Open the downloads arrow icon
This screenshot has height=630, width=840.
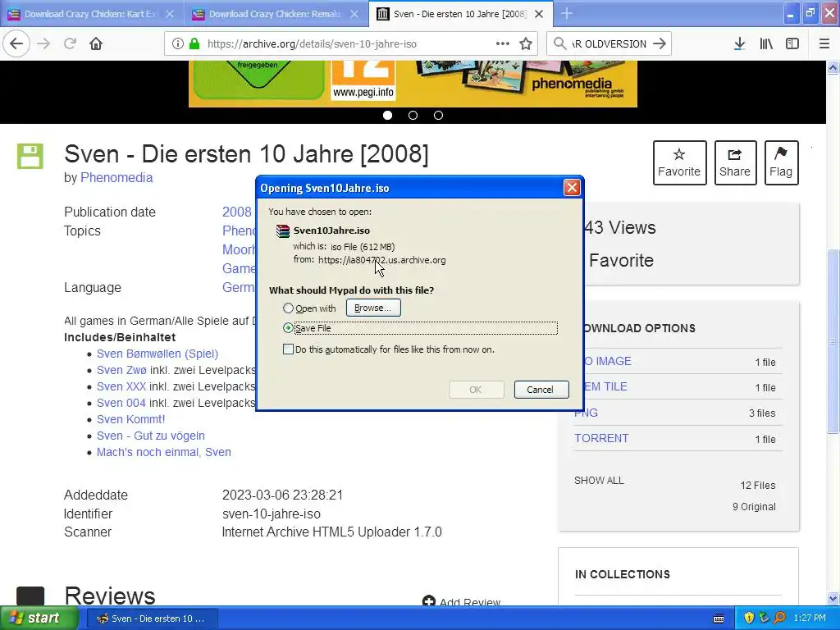coord(739,43)
